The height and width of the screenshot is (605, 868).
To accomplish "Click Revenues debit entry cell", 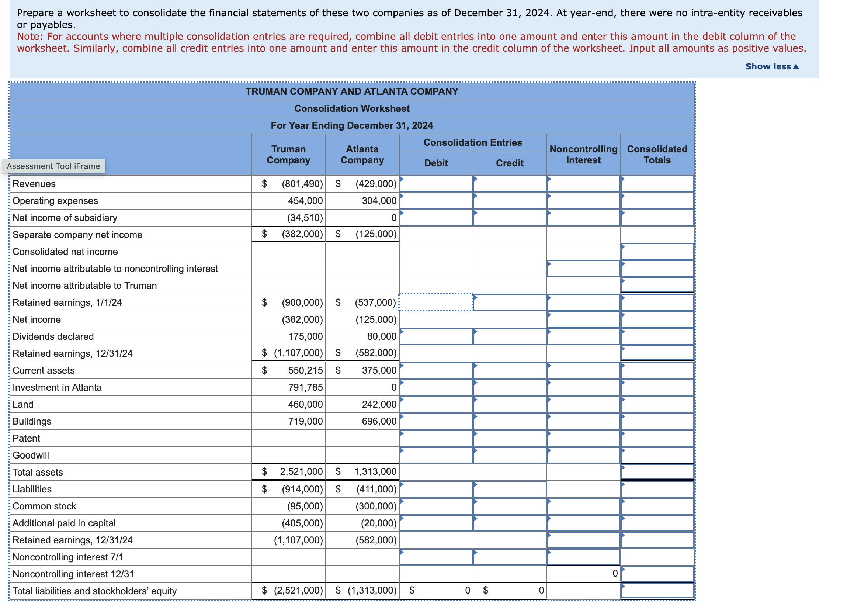I will pos(436,184).
